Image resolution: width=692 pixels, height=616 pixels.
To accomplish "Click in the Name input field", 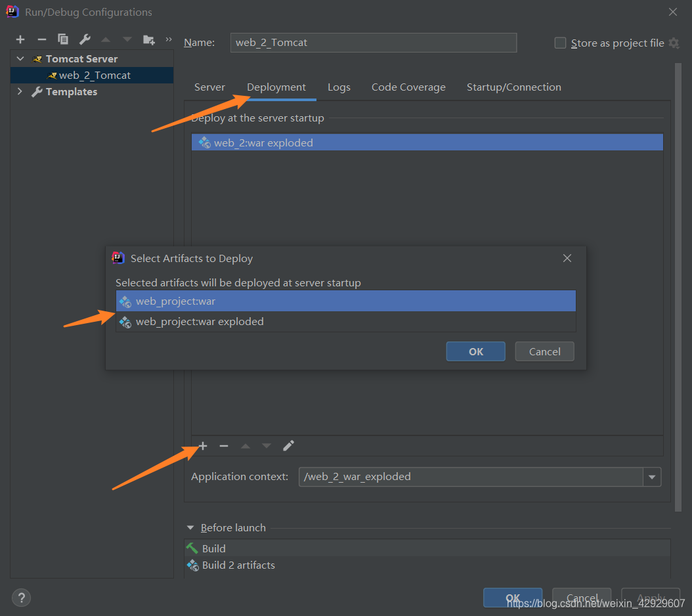I will point(374,43).
